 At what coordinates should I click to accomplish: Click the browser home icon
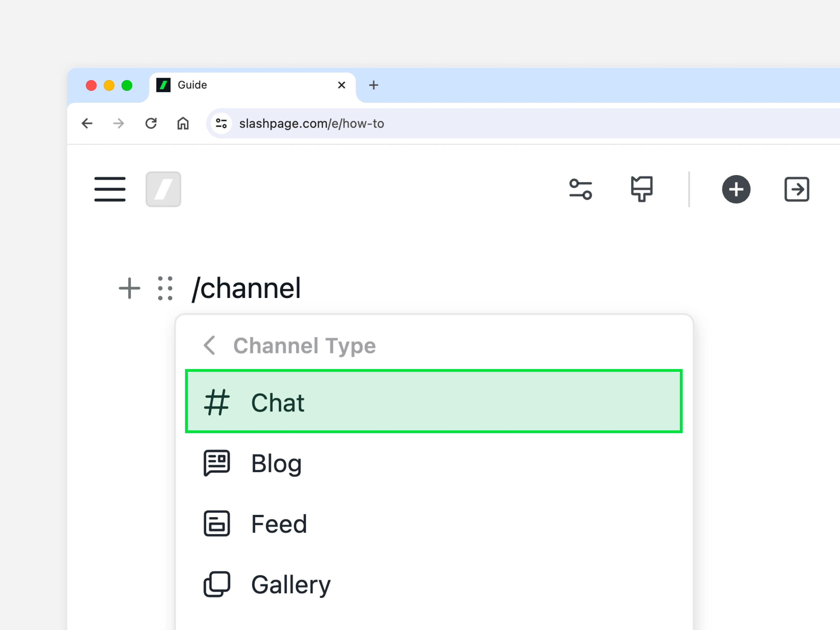[183, 123]
